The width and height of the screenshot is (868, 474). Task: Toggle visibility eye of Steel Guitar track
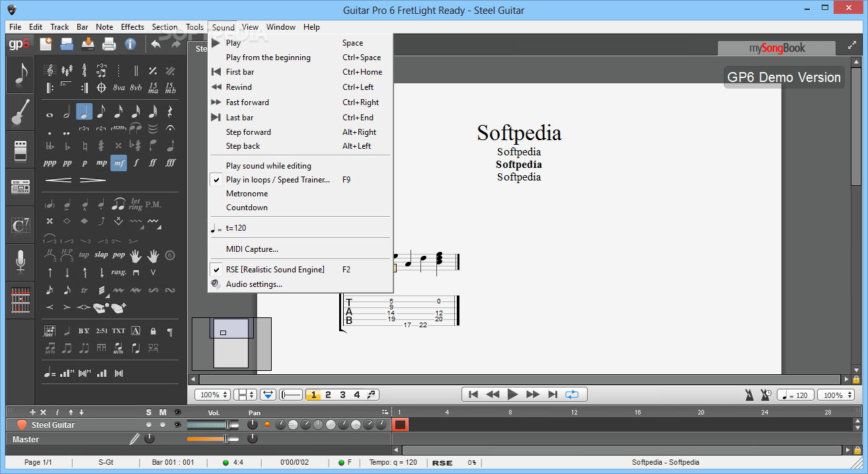click(177, 424)
